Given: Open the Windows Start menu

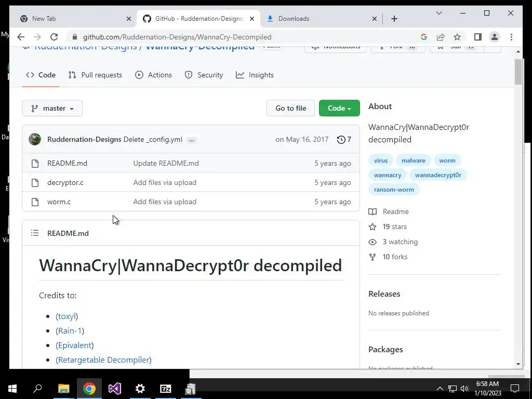Looking at the screenshot, I should tap(12, 389).
